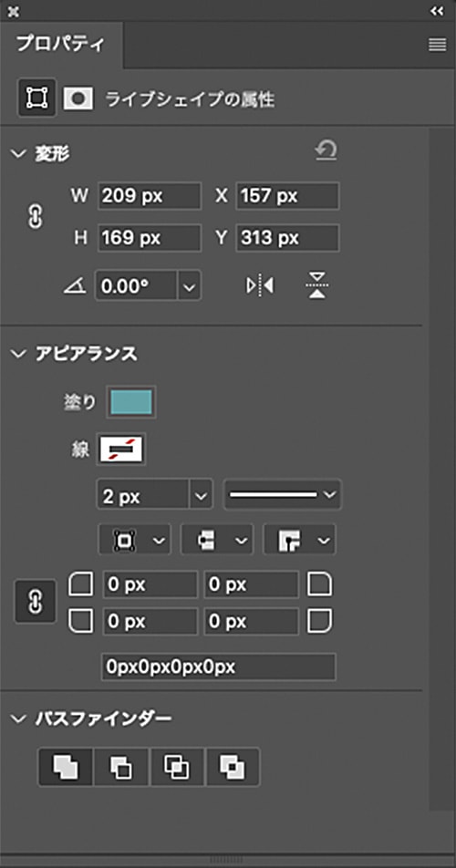Open the panel menu (hamburger icon)
The width and height of the screenshot is (456, 868).
click(437, 46)
